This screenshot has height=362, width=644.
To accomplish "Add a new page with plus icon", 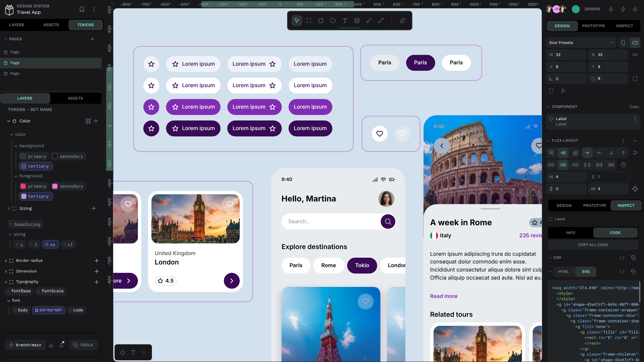I will click(x=92, y=39).
